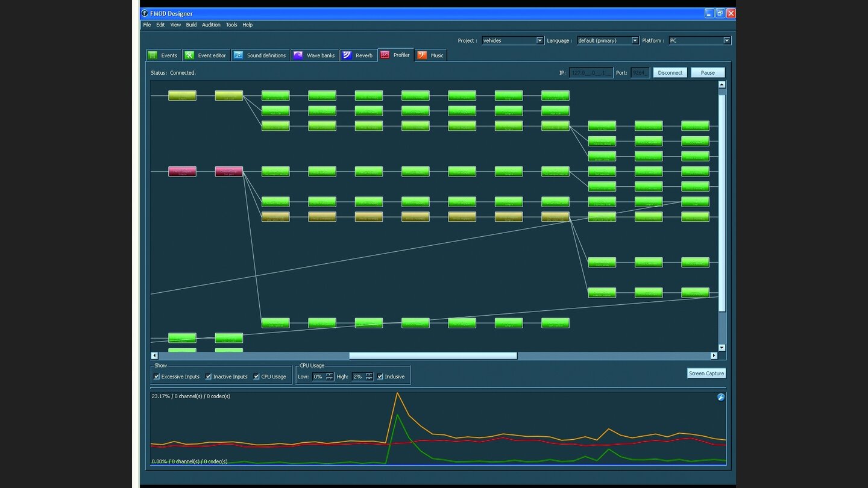Screen dimensions: 868x488
Task: Open the File menu
Action: [147, 25]
